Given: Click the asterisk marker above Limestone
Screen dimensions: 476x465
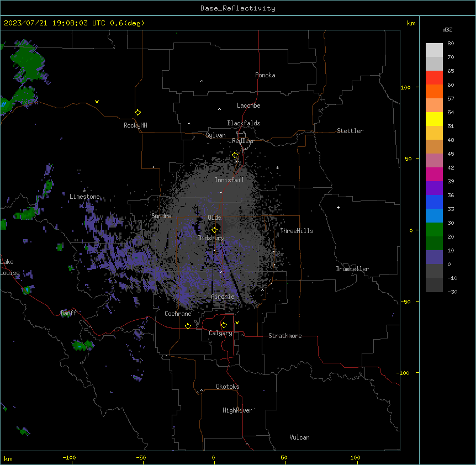Looking at the screenshot, I should click(84, 191).
